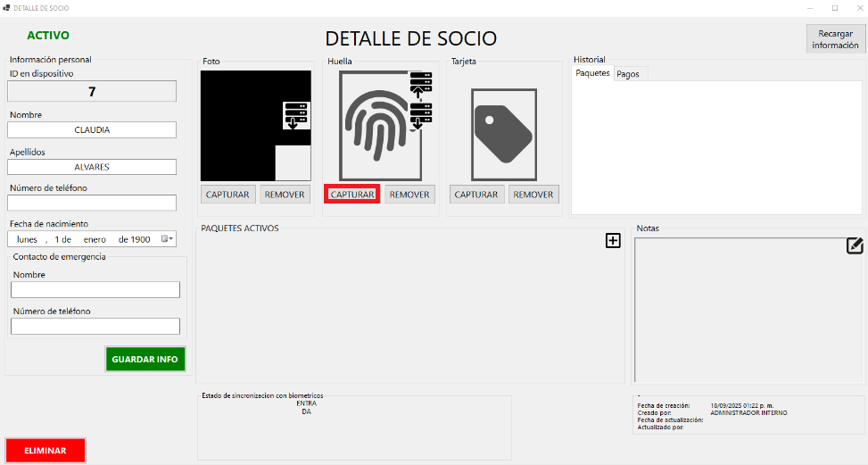
Task: Add a package with the plus icon
Action: tap(613, 240)
